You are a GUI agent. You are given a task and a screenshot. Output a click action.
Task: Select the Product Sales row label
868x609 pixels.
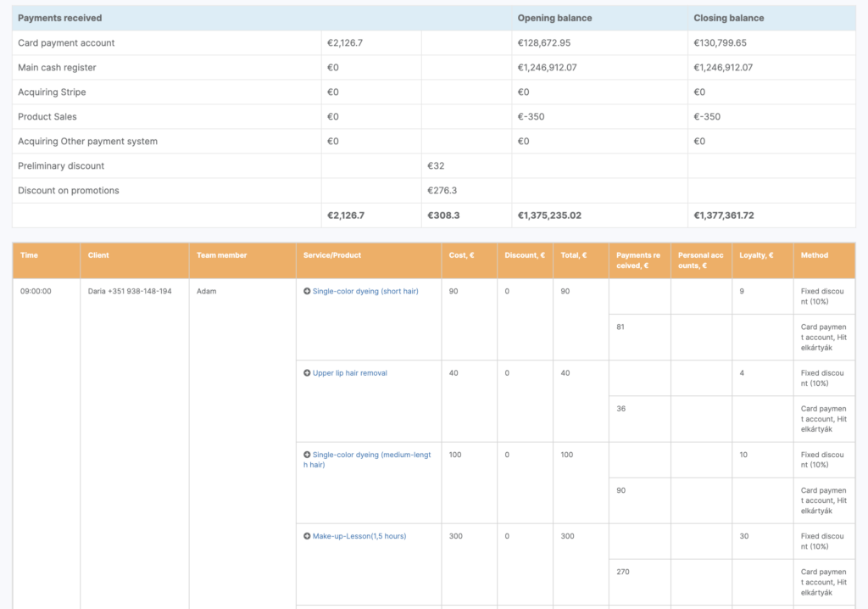tap(47, 116)
